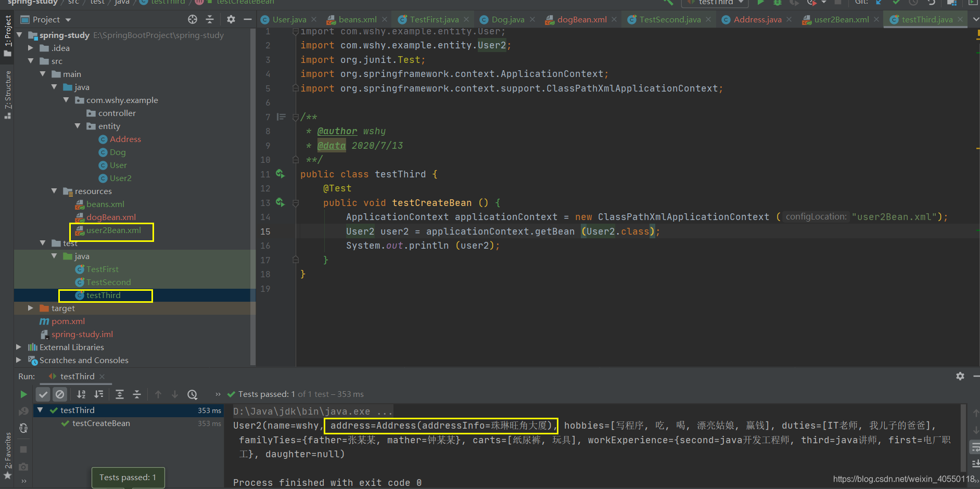The image size is (980, 489).
Task: Open Project panel gear settings
Action: tap(231, 19)
